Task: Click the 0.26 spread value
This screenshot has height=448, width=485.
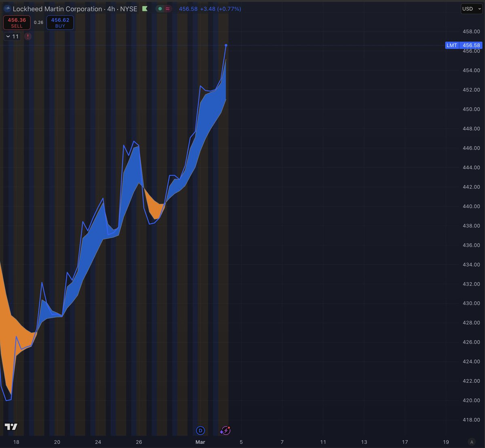Action: click(x=38, y=23)
